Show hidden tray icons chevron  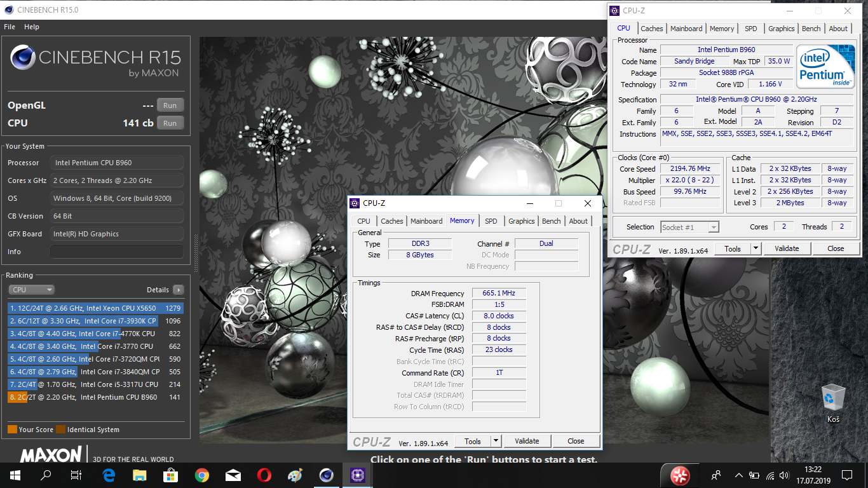[738, 475]
